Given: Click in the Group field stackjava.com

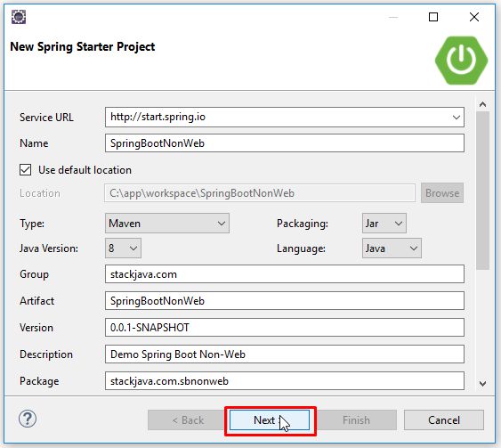Looking at the screenshot, I should click(285, 274).
